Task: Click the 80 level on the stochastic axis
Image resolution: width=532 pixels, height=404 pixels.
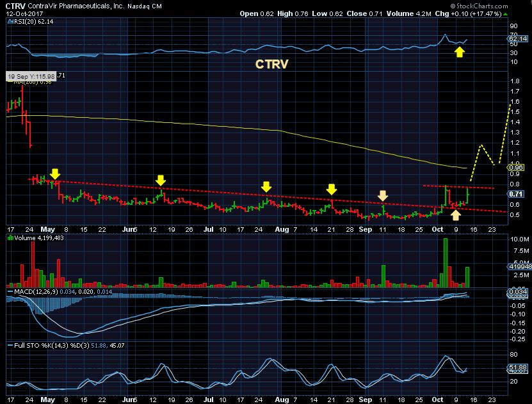Action: coord(514,355)
